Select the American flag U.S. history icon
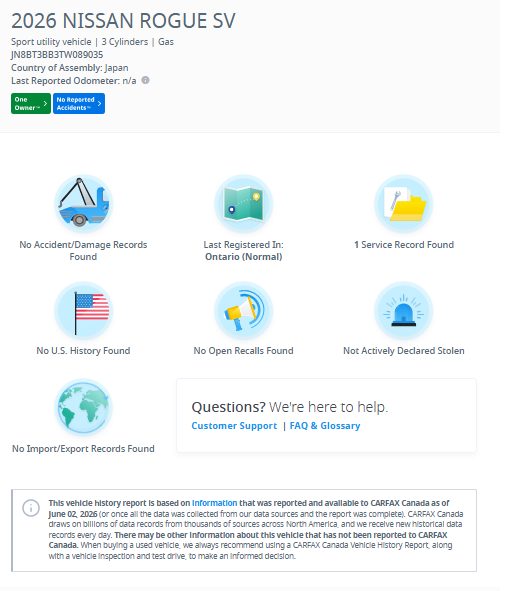Viewport: 525px width, 591px height. pos(83,311)
